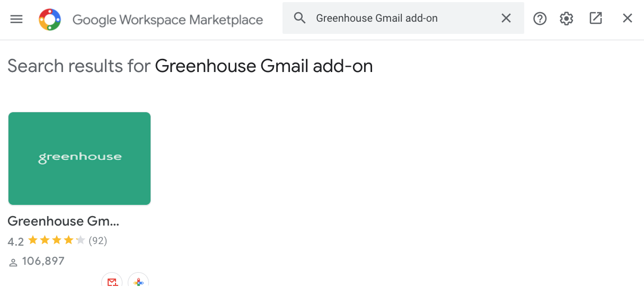Click the 4.2 rating number
The image size is (644, 287).
16,241
